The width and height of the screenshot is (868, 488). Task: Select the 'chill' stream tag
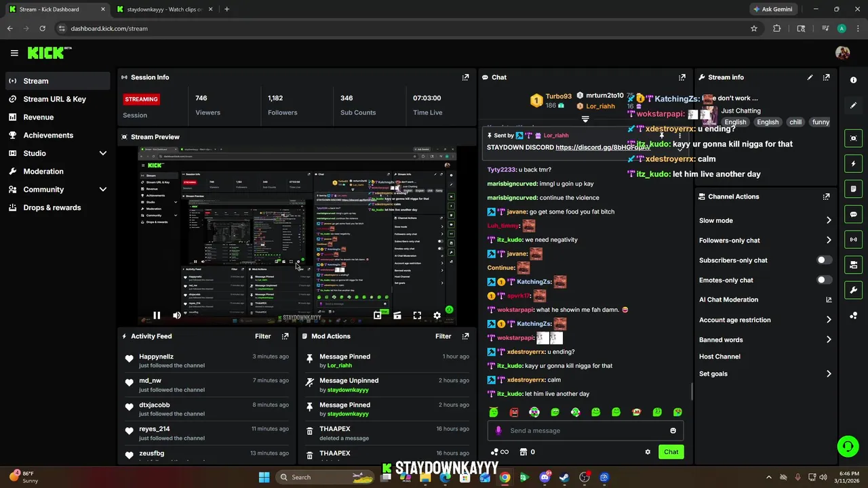click(x=795, y=122)
